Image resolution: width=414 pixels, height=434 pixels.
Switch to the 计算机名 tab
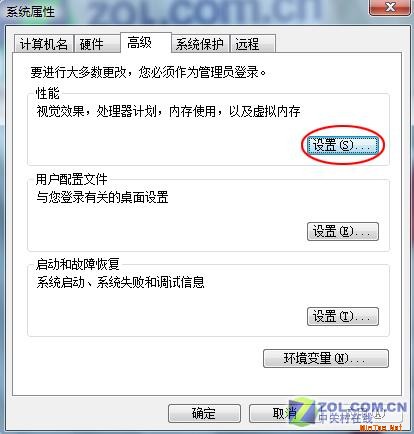44,44
